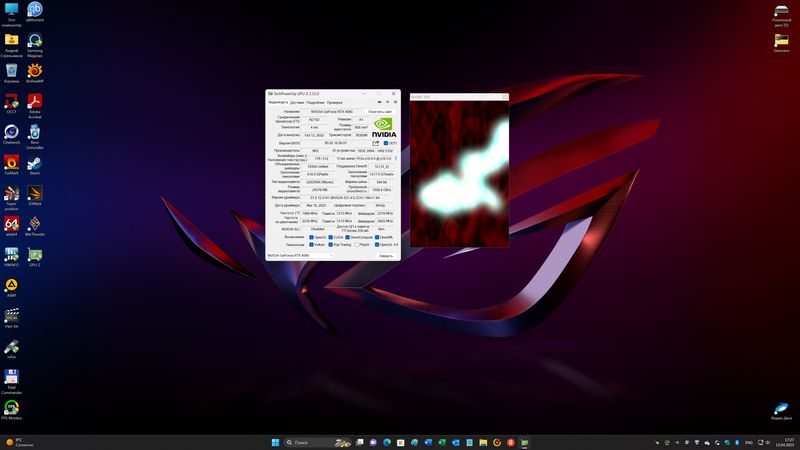Viewport: 800px width, 450px height.
Task: Open the War Thunder shortcut
Action: (x=35, y=226)
